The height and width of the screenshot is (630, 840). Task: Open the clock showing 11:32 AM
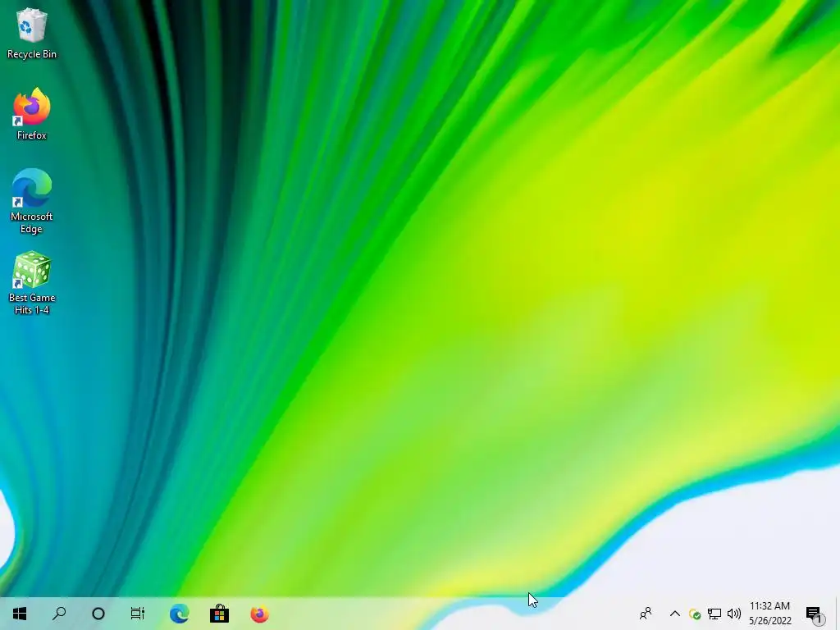click(769, 614)
